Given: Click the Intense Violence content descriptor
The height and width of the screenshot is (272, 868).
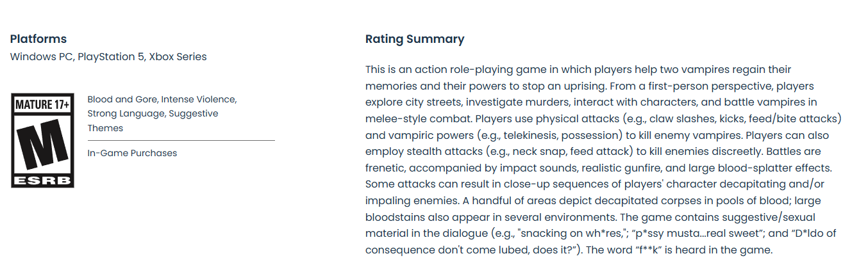Looking at the screenshot, I should tap(199, 100).
